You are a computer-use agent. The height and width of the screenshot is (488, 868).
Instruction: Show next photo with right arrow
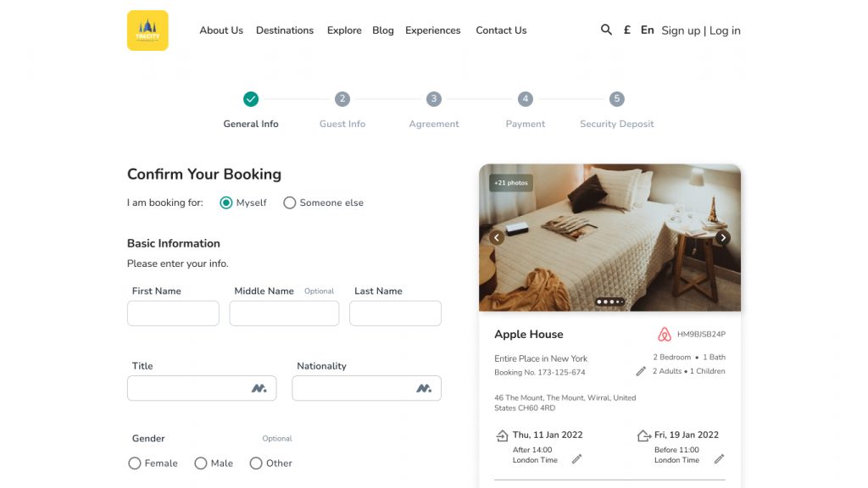pyautogui.click(x=723, y=237)
